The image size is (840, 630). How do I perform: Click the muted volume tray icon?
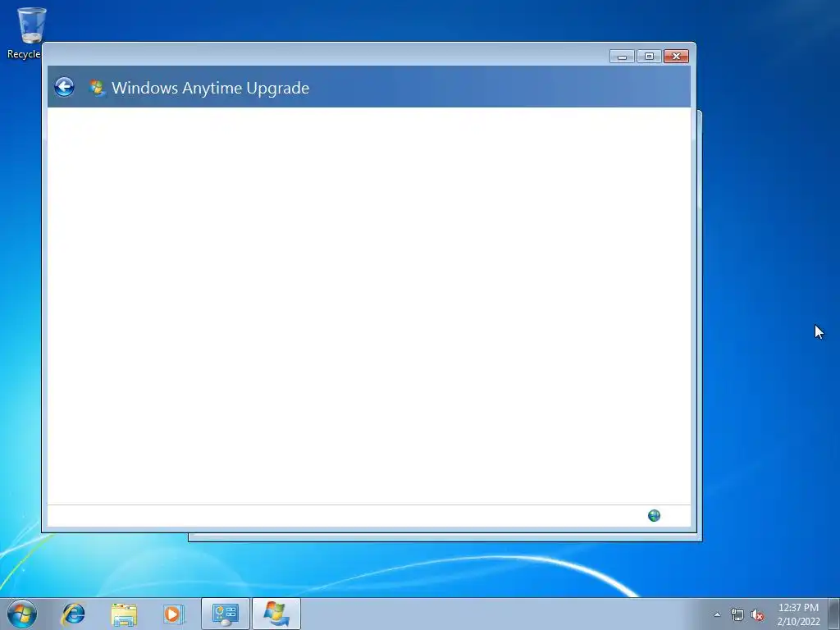pos(757,614)
